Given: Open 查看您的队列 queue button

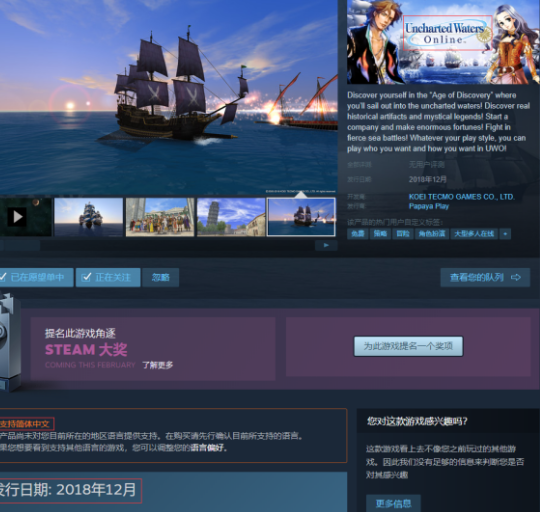Looking at the screenshot, I should coord(485,277).
